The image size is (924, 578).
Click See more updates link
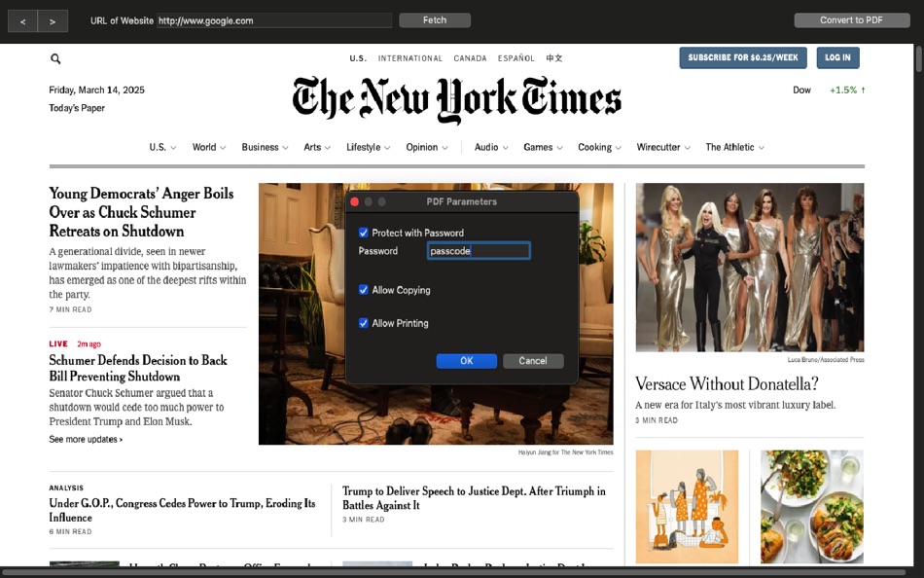[86, 440]
